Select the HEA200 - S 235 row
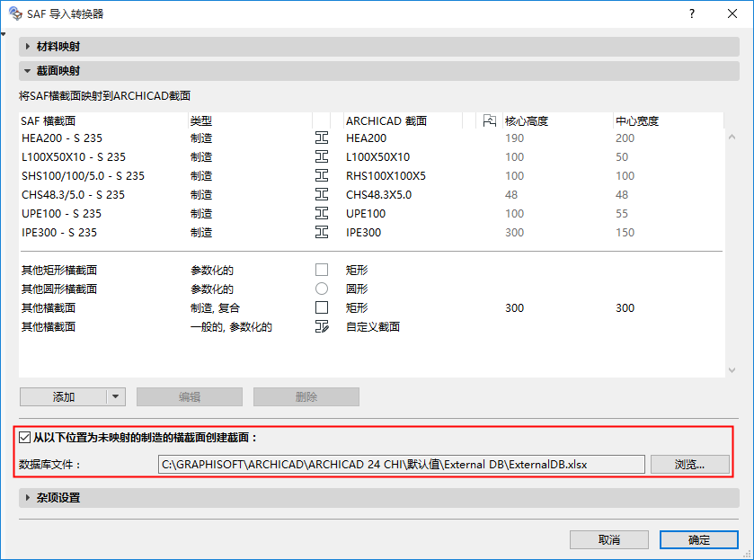754x560 pixels. pos(371,138)
